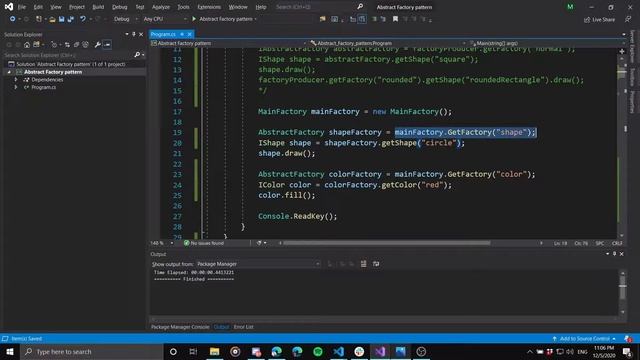Switch to Package Manager Console tab
This screenshot has height=360, width=640.
click(180, 327)
